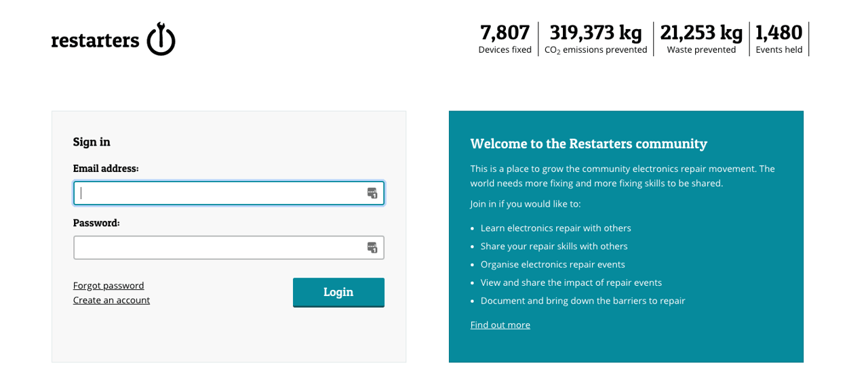The height and width of the screenshot is (382, 868).
Task: Follow the Find out more link
Action: pyautogui.click(x=500, y=325)
